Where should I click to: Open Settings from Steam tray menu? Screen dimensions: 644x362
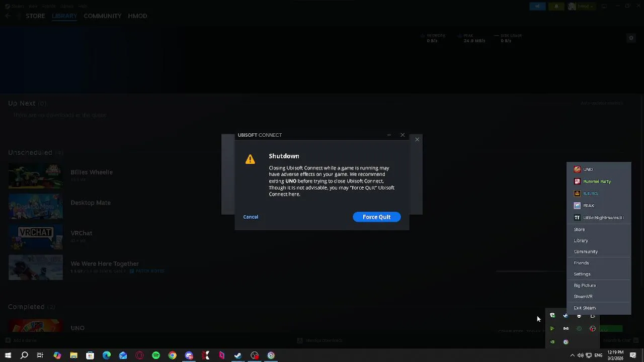[x=599, y=274]
